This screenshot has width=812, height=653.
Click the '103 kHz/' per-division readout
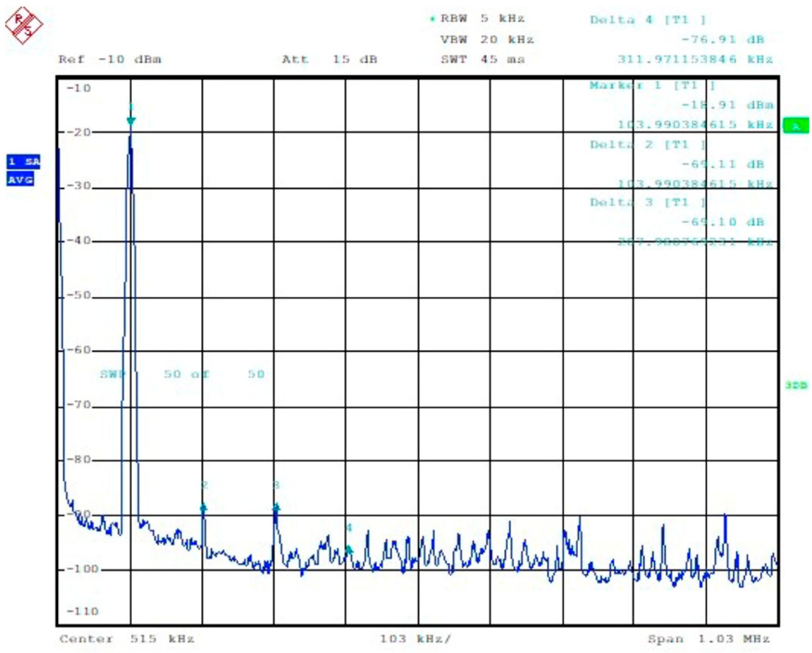tap(415, 639)
